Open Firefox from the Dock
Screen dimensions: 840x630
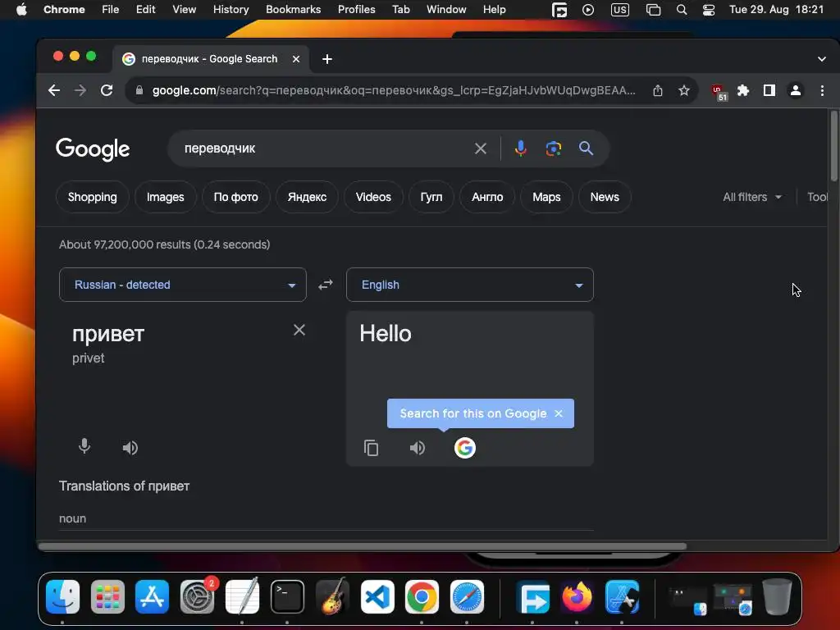click(577, 596)
